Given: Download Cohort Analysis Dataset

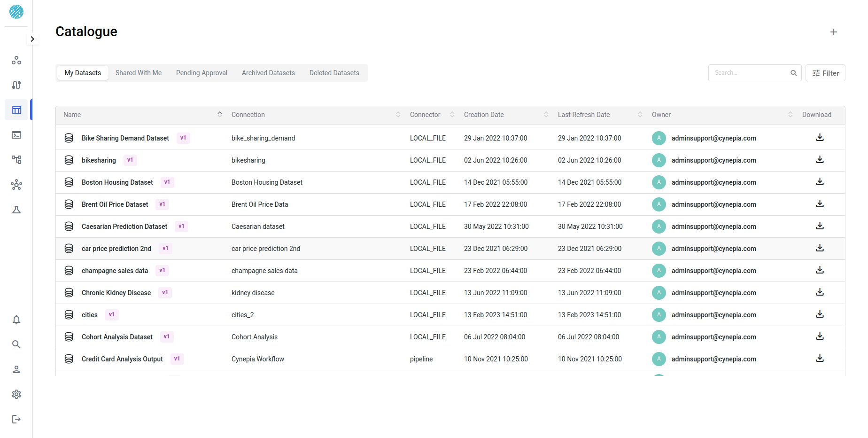Looking at the screenshot, I should click(x=820, y=336).
